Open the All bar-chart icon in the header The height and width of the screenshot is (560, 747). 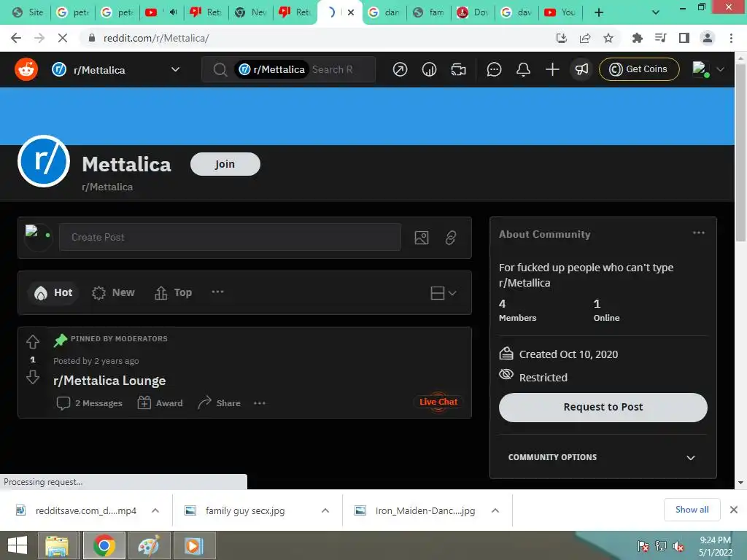click(x=429, y=69)
